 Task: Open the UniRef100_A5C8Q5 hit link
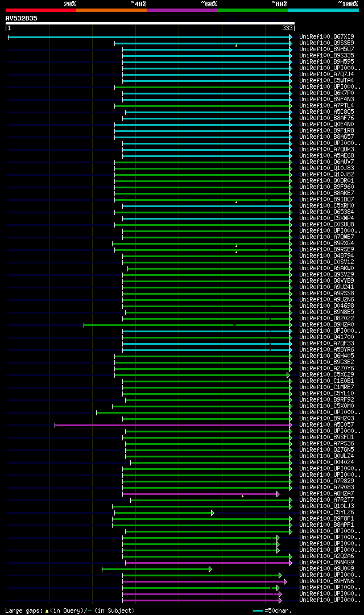coord(326,112)
